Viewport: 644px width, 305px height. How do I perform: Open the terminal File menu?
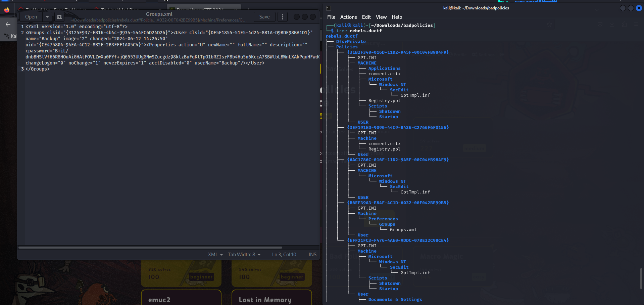331,17
